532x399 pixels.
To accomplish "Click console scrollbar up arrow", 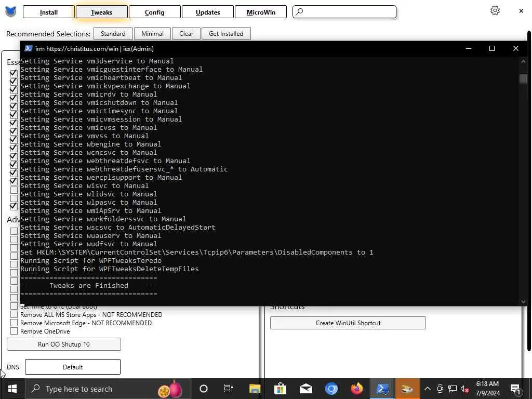I will (523, 61).
